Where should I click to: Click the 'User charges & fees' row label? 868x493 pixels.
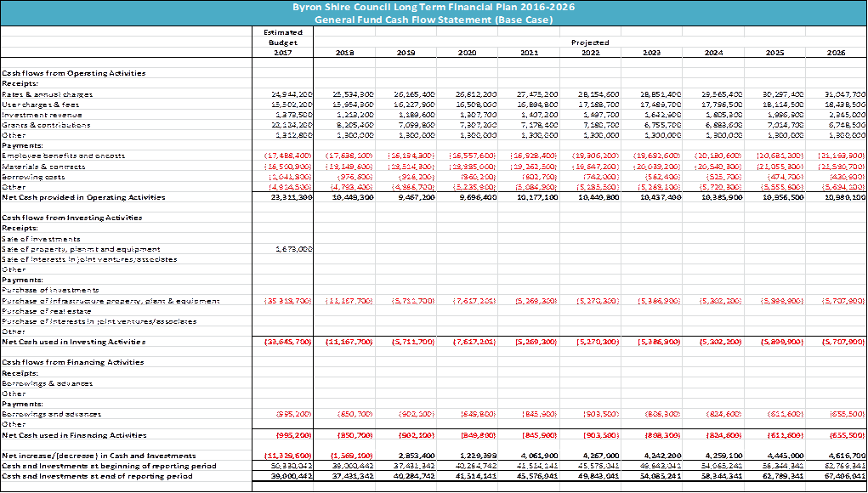coord(41,105)
